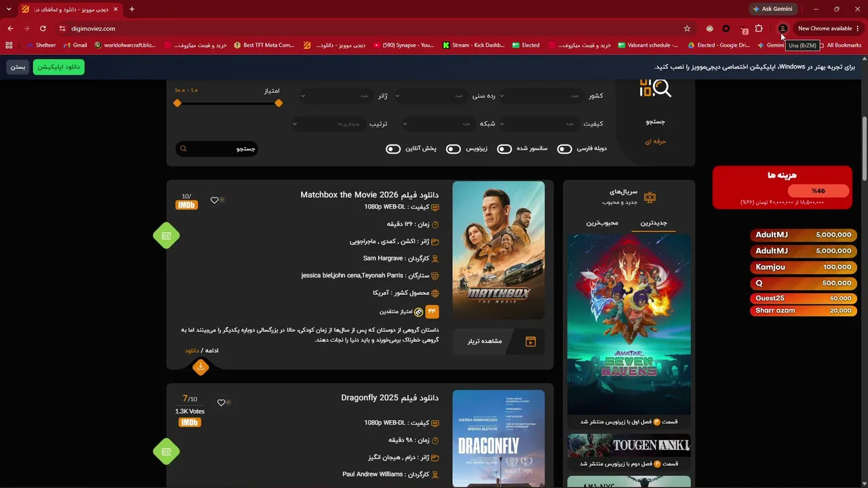Switch to the محبوب‌ترین series tab
Screen dimensions: 868x488
[603, 223]
